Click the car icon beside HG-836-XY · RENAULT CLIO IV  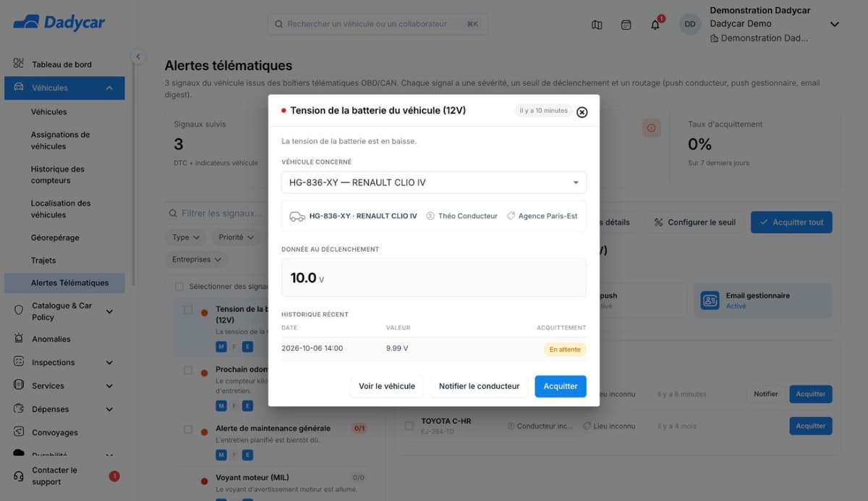tap(297, 216)
